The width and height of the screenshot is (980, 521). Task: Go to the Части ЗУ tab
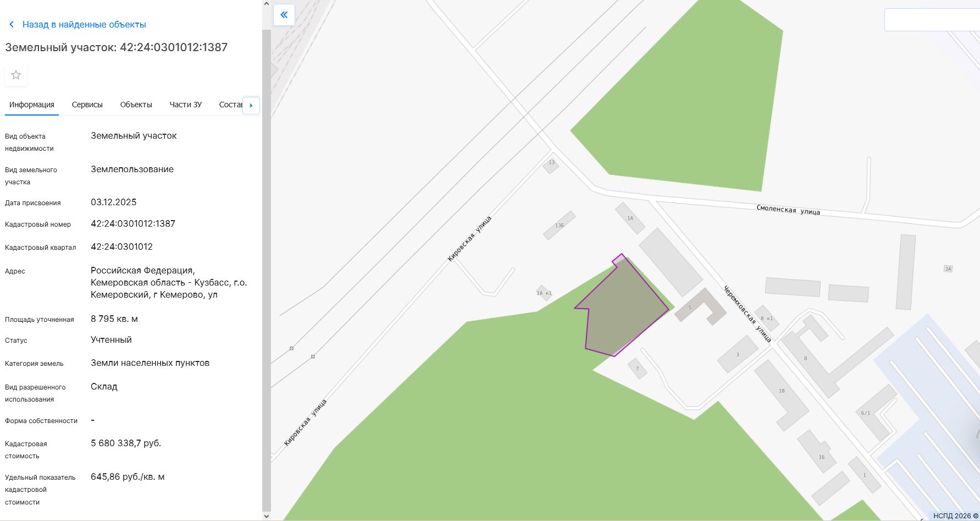click(x=185, y=105)
